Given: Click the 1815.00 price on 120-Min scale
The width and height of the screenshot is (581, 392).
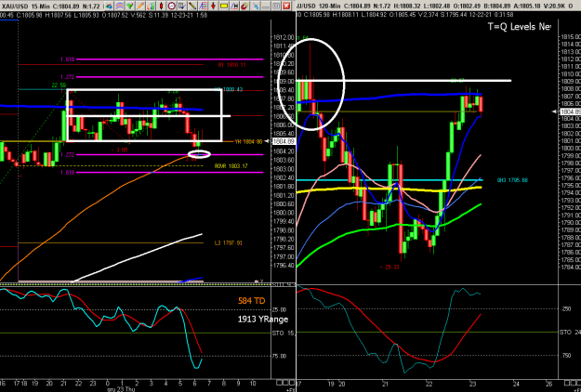Looking at the screenshot, I should pos(571,36).
